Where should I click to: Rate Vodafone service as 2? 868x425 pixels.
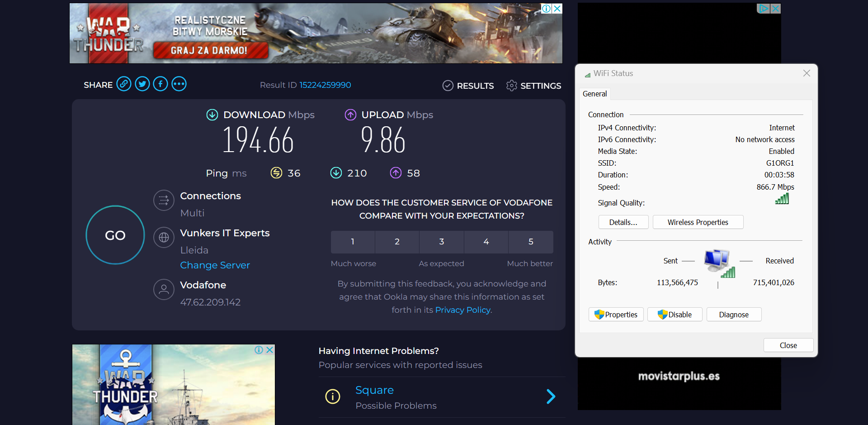click(x=397, y=242)
